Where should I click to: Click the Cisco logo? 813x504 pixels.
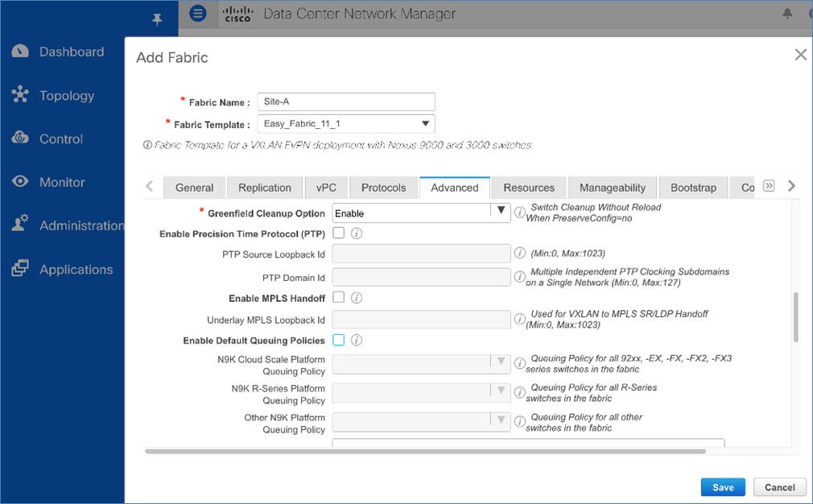(x=237, y=14)
